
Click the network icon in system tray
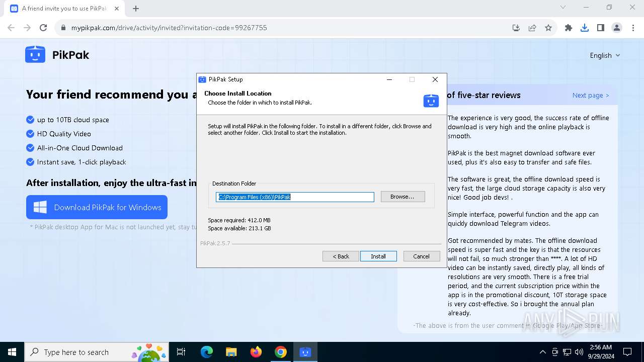coord(567,352)
